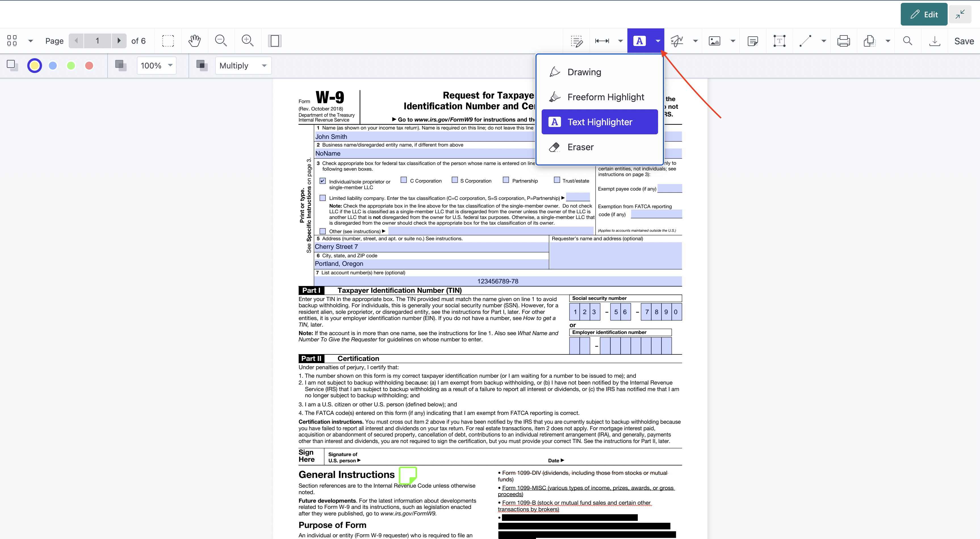This screenshot has height=539, width=980.
Task: Open the signature tool
Action: [677, 41]
